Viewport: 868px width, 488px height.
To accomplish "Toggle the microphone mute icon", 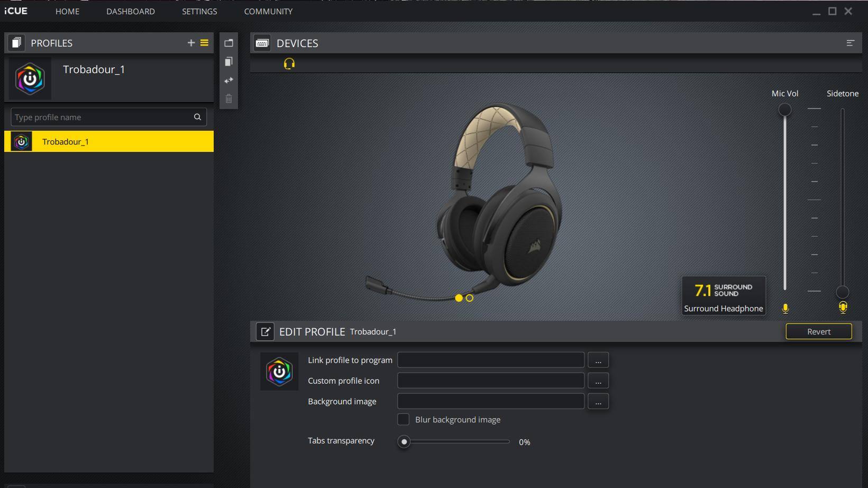I will (x=785, y=308).
